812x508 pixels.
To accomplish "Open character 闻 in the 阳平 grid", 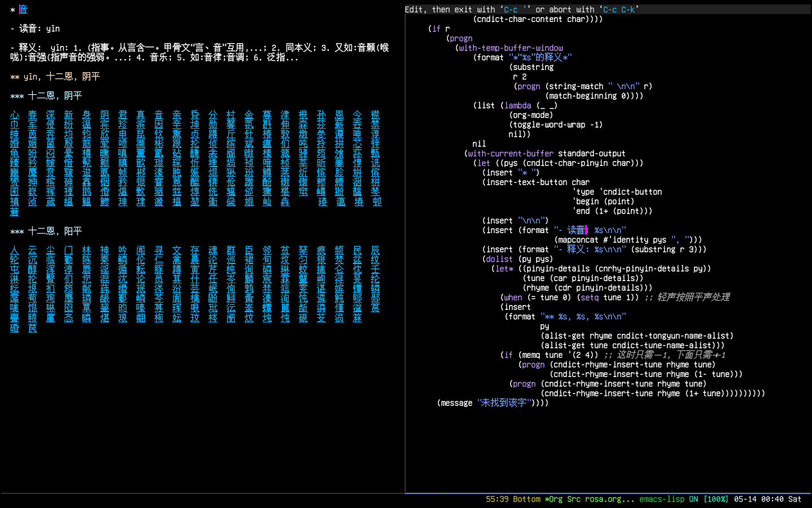I will tap(141, 250).
